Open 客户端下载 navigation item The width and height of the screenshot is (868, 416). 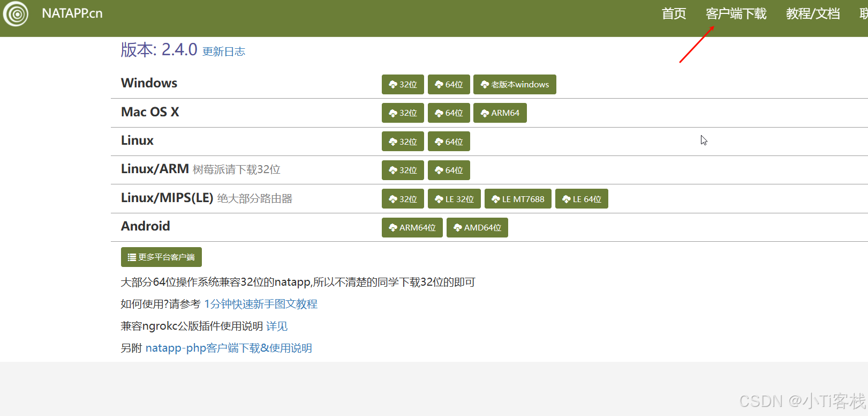736,14
